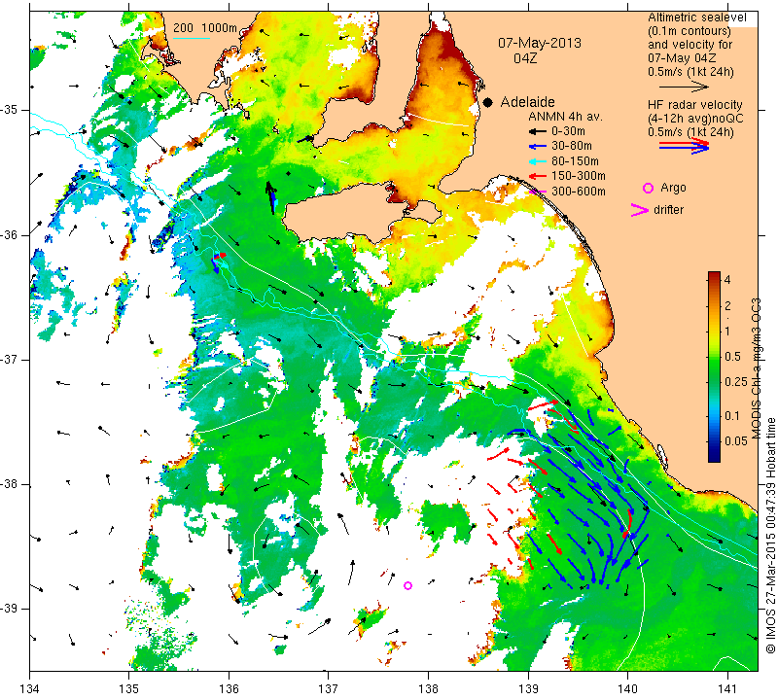Click the Adelaide label
778x700 pixels.
527,102
